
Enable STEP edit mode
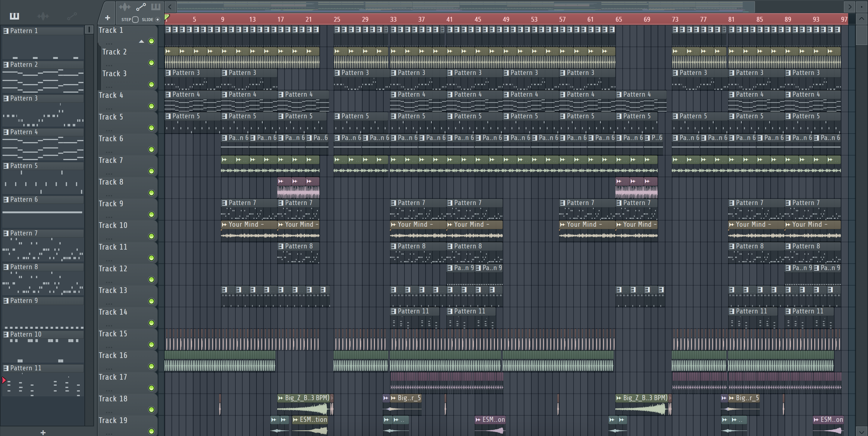[x=135, y=20]
